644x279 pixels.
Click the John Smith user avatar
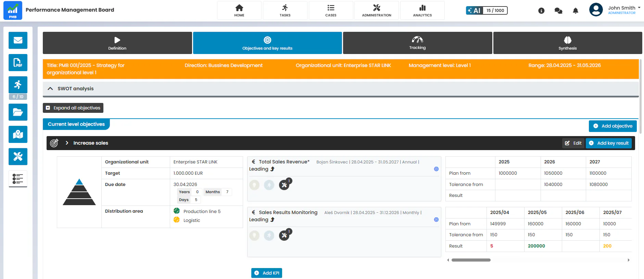596,10
